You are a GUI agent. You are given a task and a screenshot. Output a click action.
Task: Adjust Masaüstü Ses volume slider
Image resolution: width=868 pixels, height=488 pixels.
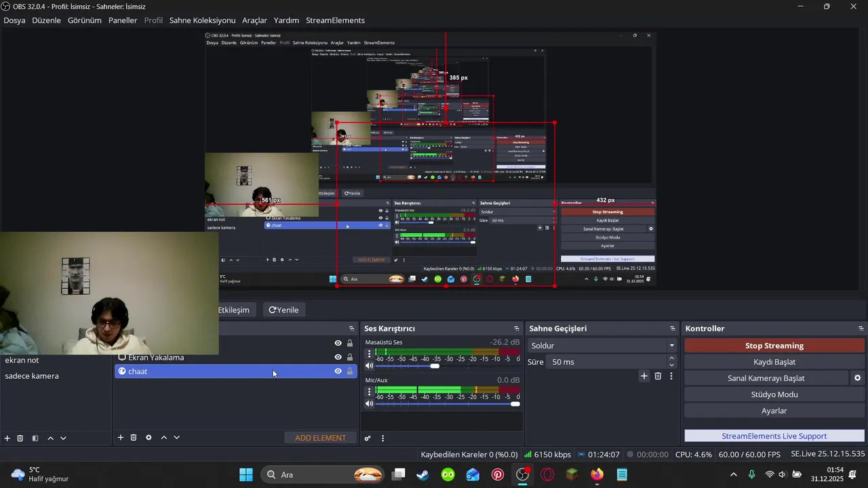[x=435, y=366]
